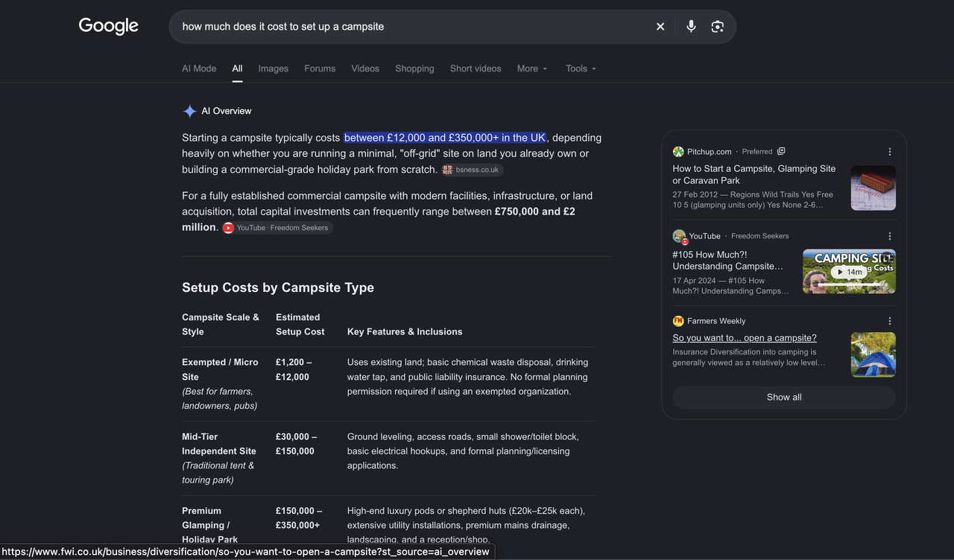
Task: Switch to AI Mode tab
Action: point(199,69)
